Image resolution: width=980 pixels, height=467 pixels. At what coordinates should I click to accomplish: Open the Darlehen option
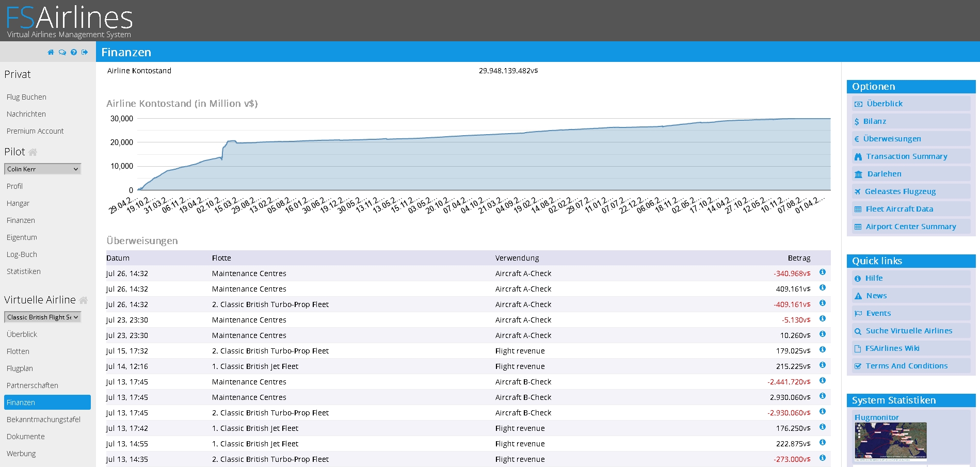click(x=884, y=174)
